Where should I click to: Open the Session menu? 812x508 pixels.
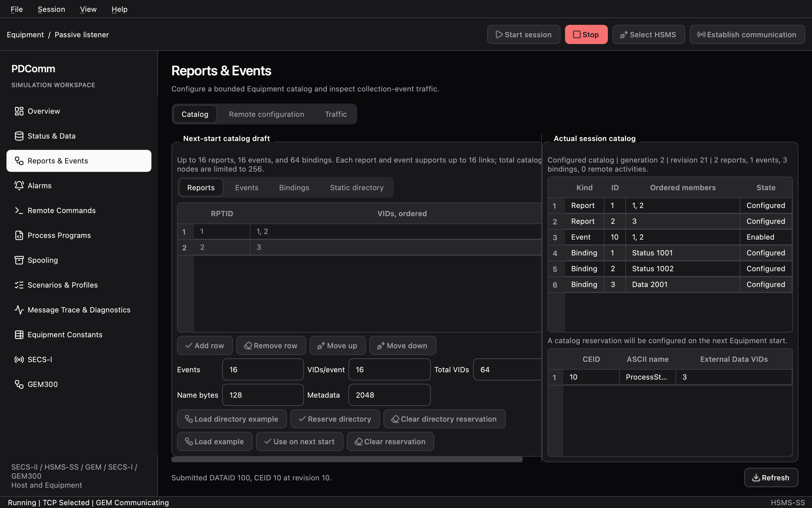[x=51, y=9]
